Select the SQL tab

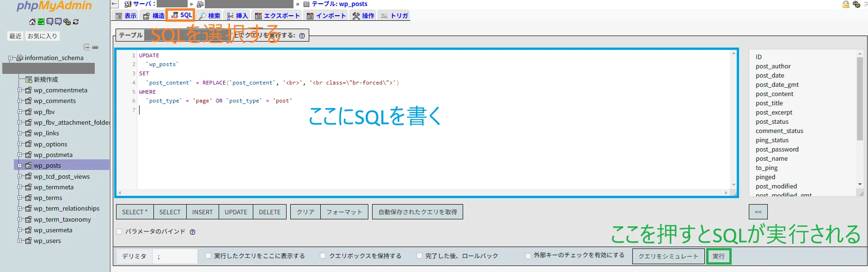pos(181,15)
